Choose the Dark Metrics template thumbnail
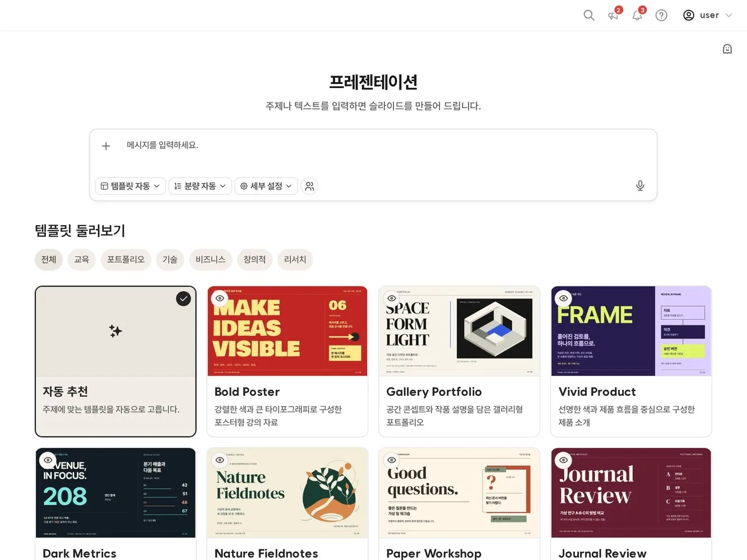The image size is (747, 560). (x=115, y=493)
